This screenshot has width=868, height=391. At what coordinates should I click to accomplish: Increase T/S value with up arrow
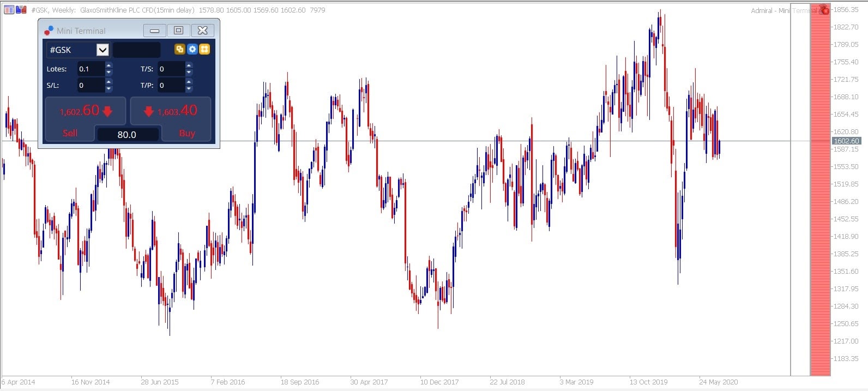click(x=189, y=65)
